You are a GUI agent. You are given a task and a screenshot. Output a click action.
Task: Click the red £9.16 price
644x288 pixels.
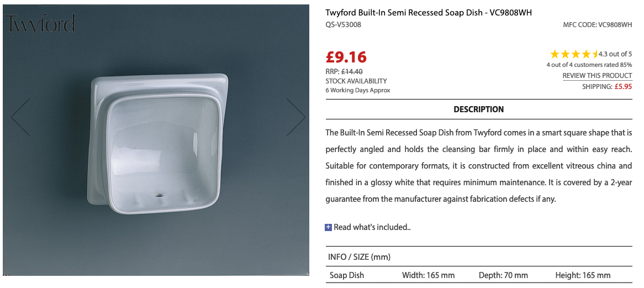coord(346,57)
